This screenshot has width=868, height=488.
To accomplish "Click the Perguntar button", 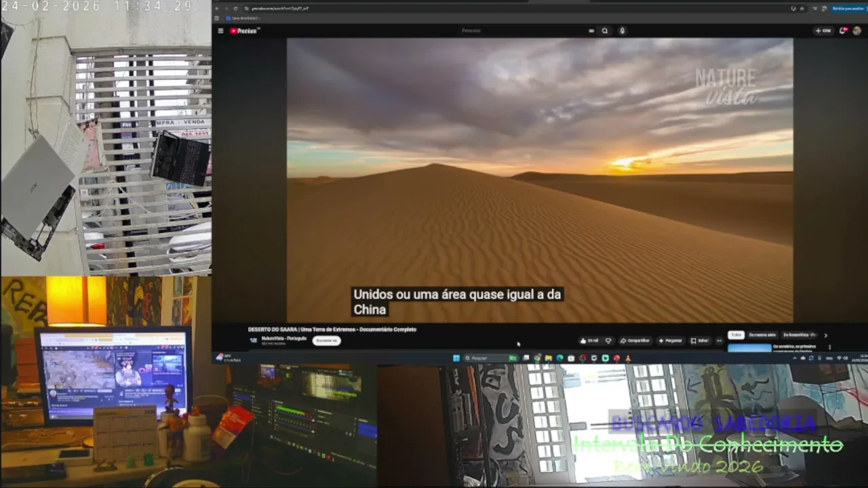I will (670, 340).
